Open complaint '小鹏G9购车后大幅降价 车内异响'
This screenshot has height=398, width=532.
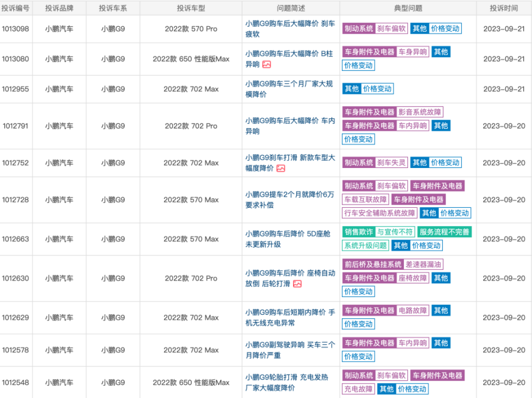point(290,126)
